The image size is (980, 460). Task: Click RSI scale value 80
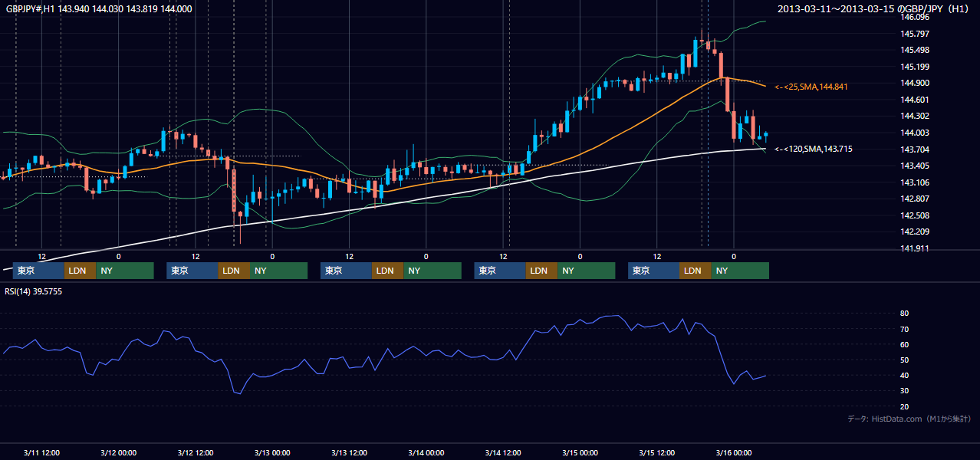tap(905, 314)
